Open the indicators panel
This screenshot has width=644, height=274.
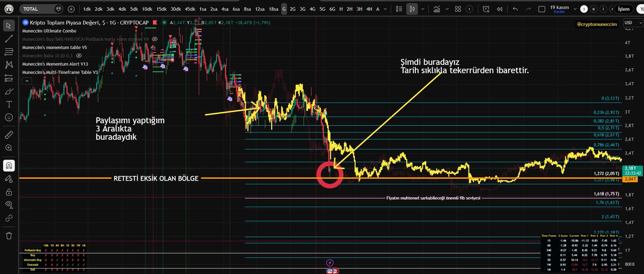click(x=437, y=9)
